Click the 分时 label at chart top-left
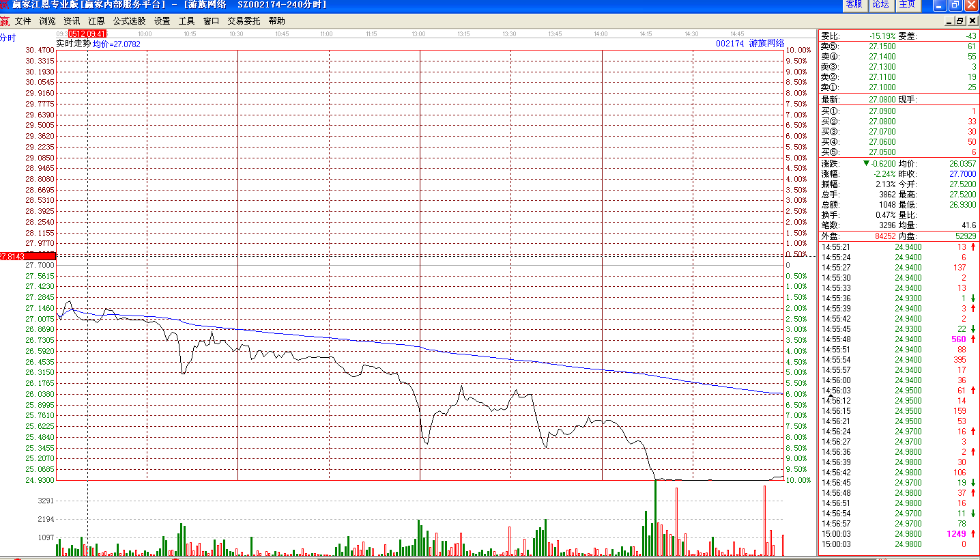This screenshot has width=980, height=560. [x=8, y=38]
